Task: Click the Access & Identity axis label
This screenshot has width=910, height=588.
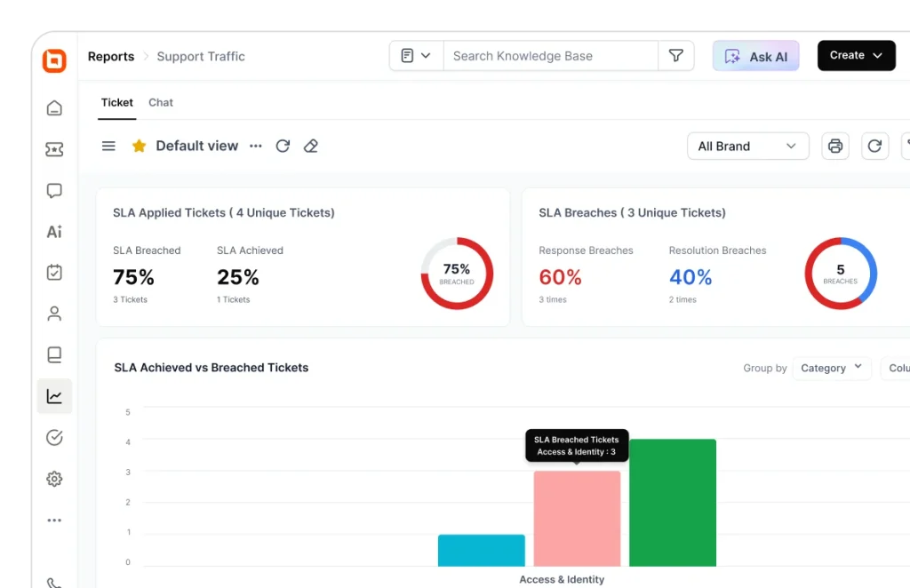Action: 562,579
